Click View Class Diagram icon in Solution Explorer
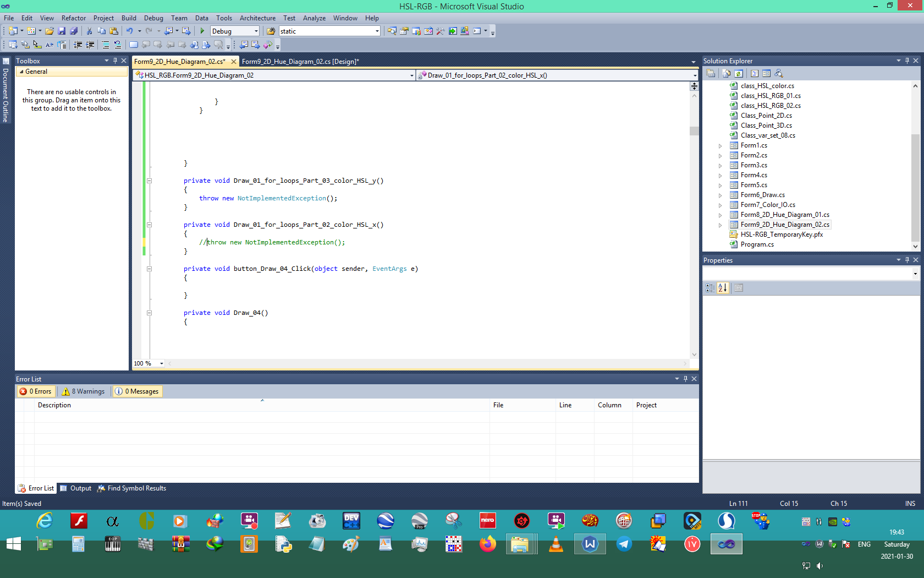 tap(779, 73)
